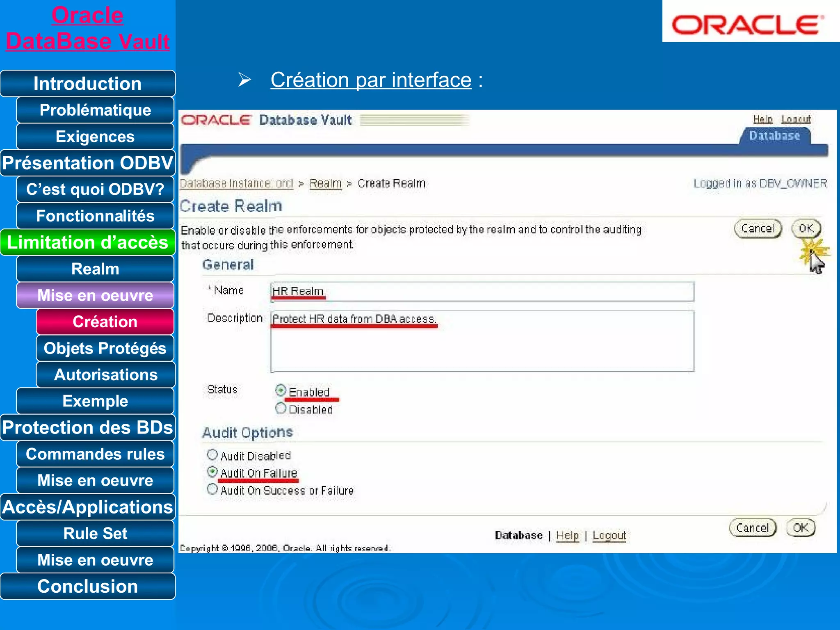Go to the Autorisations slide
The width and height of the screenshot is (840, 630).
[x=105, y=374]
